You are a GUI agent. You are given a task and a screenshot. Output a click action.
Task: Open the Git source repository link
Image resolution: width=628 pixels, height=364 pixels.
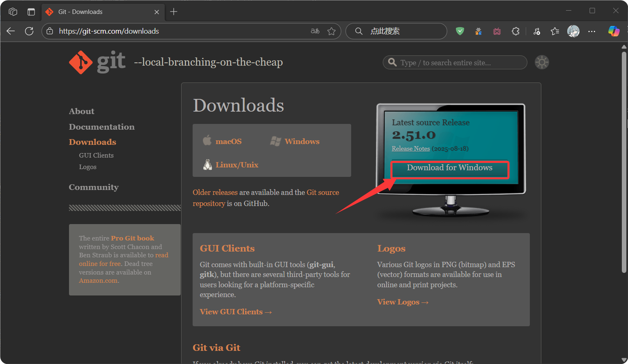coord(266,198)
